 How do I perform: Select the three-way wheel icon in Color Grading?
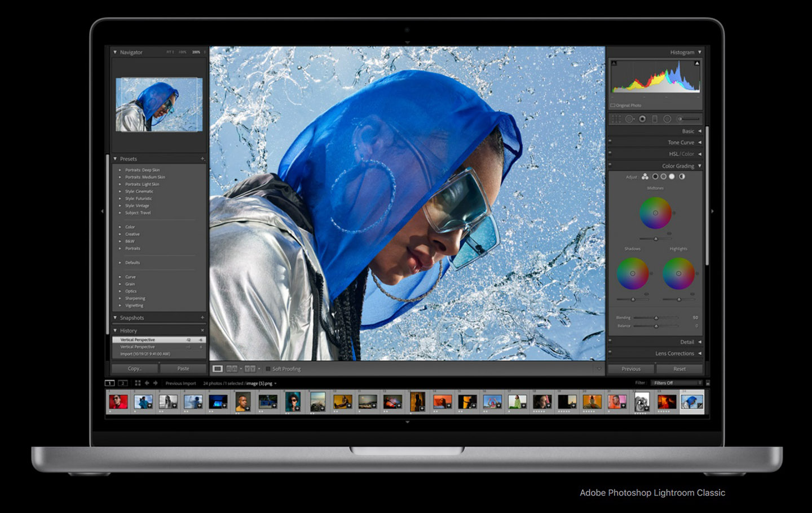tap(645, 176)
